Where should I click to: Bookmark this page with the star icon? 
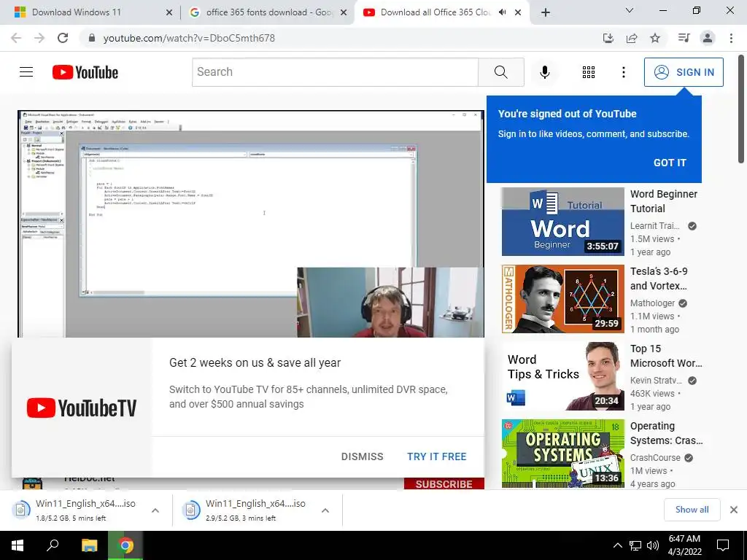point(655,38)
